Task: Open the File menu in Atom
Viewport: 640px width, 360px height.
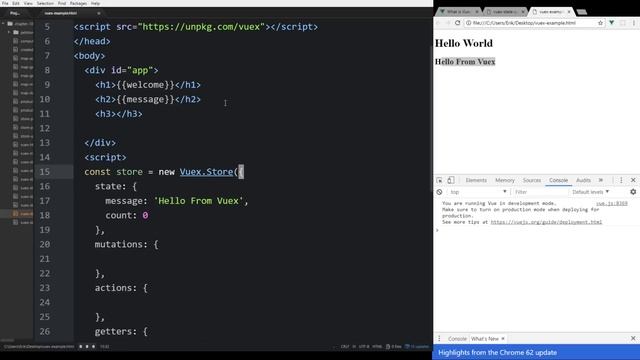Action: pos(5,3)
